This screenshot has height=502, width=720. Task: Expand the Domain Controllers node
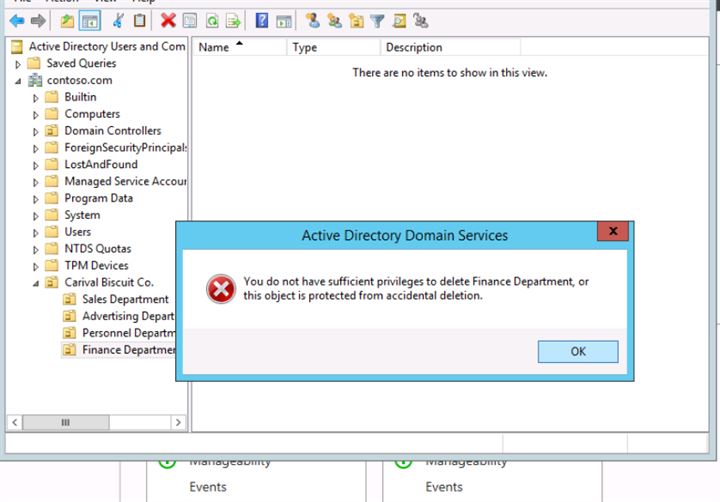coord(35,132)
